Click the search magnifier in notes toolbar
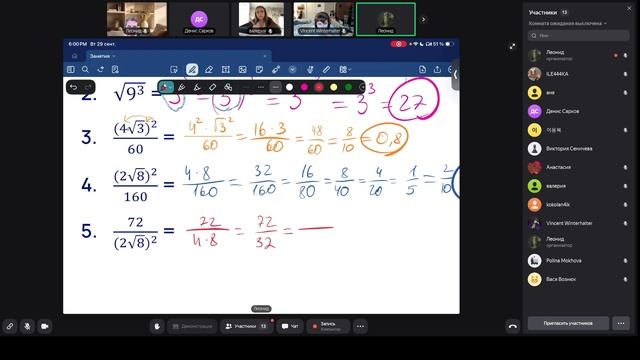The height and width of the screenshot is (360, 640). click(x=85, y=70)
